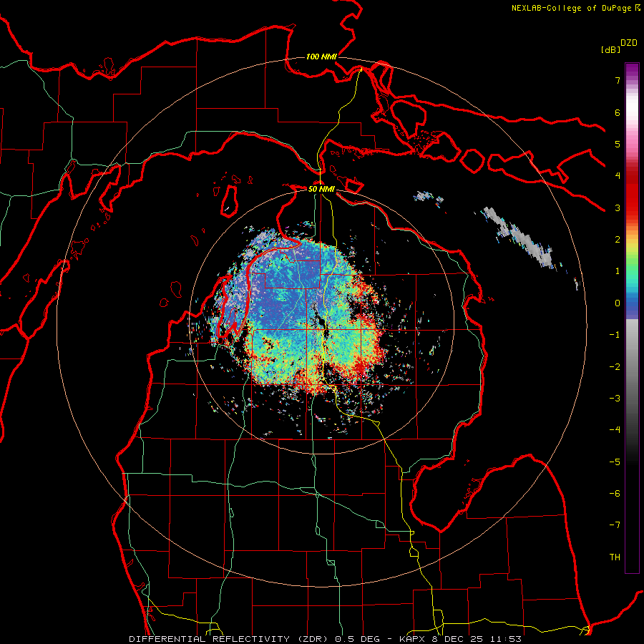Screen dimensions: 644x644
Task: Click the 2 dB value on legend
Action: (x=618, y=240)
